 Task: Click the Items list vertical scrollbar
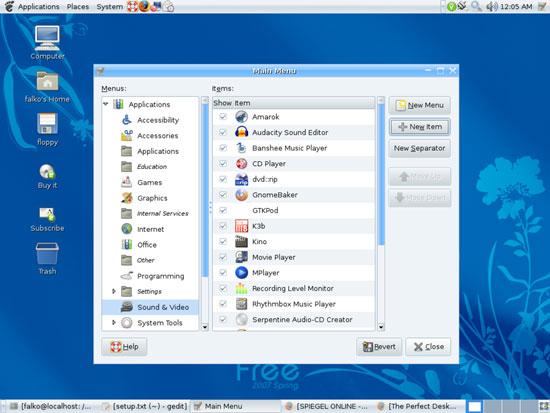[x=381, y=174]
